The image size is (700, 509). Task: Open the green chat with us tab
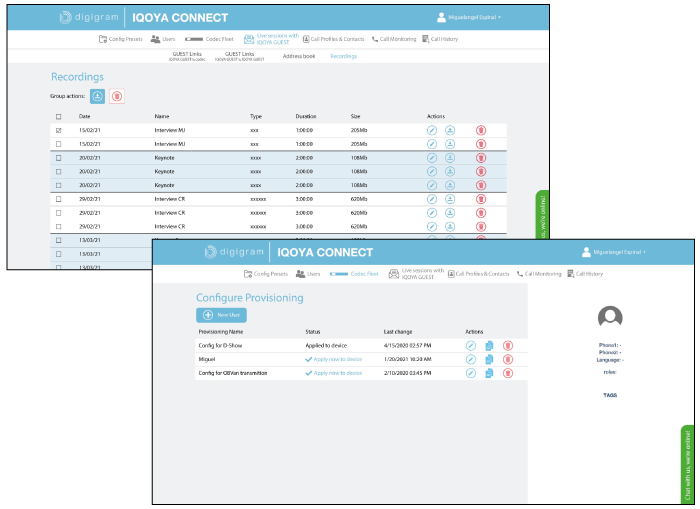point(688,464)
